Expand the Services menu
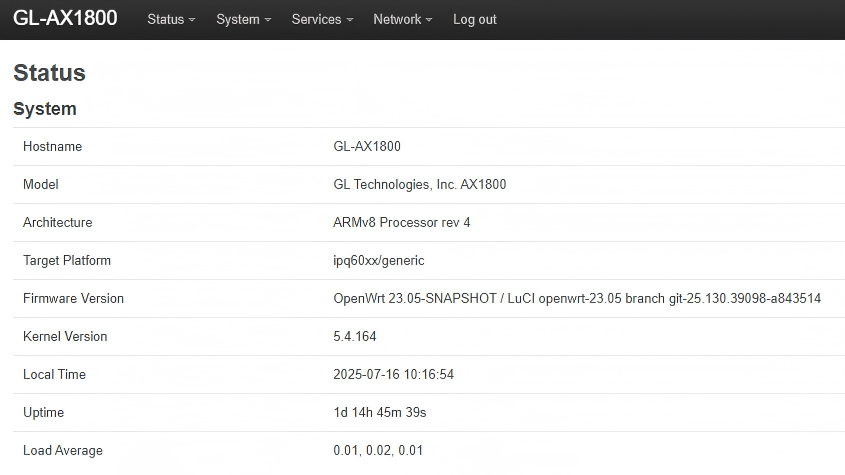 tap(322, 19)
